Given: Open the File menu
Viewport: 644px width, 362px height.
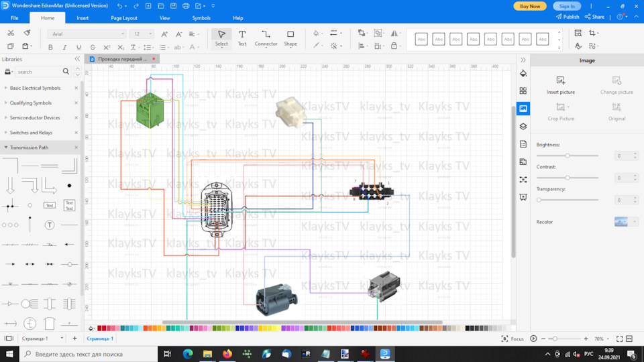Looking at the screenshot, I should click(x=14, y=18).
